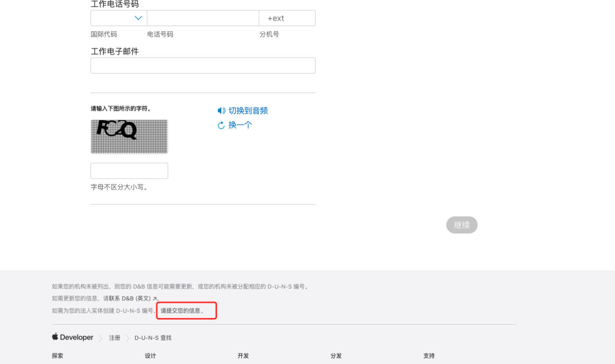This screenshot has height=364, width=615.
Task: Click the FC2Q captcha image
Action: 129,137
